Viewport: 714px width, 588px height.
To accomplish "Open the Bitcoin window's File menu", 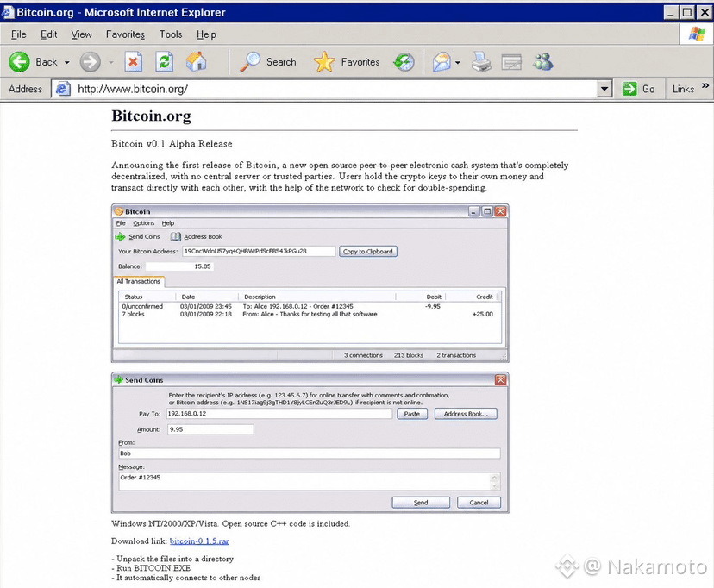I will point(121,223).
